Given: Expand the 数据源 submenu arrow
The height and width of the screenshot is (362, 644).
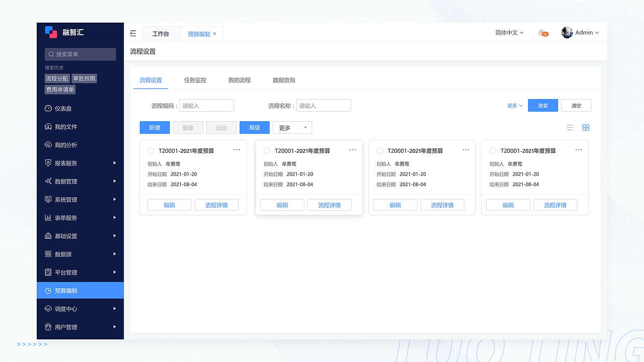Looking at the screenshot, I should tap(115, 254).
